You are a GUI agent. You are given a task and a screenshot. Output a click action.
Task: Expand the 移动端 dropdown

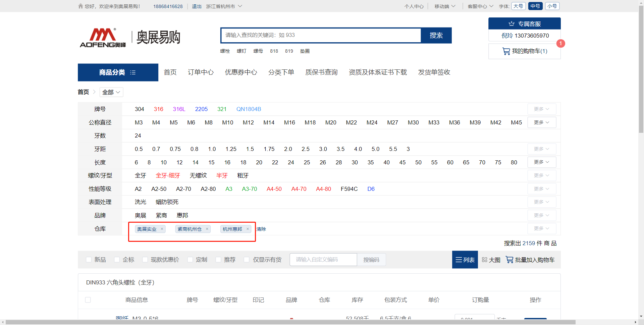(x=445, y=6)
